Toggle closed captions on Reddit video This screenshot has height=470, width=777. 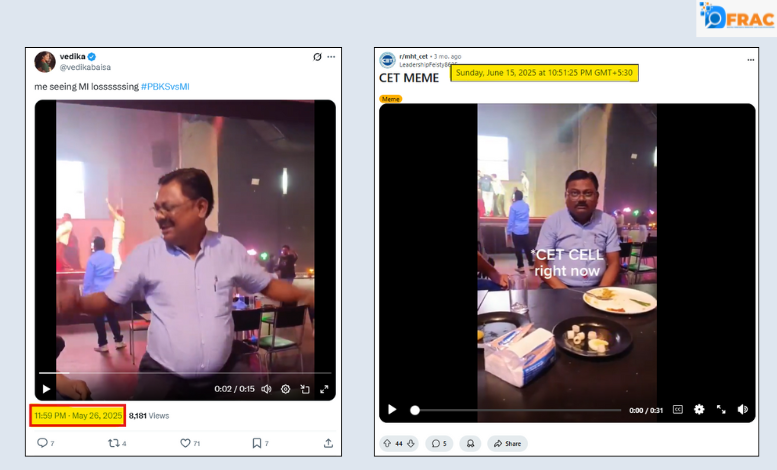677,409
